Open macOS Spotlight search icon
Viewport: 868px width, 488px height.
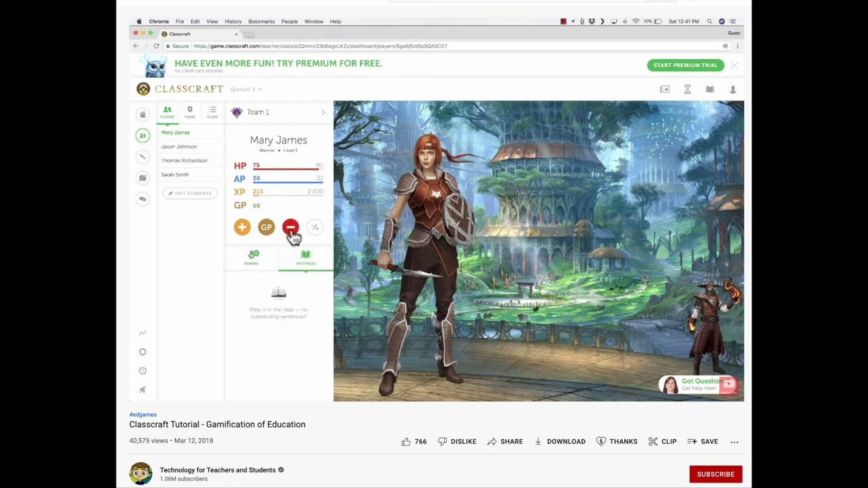pos(709,22)
